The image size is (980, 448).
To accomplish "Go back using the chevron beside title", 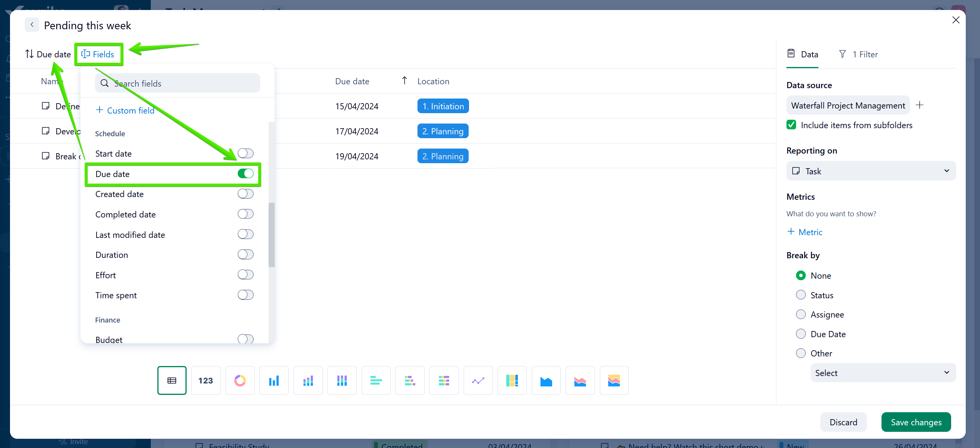I will 32,25.
